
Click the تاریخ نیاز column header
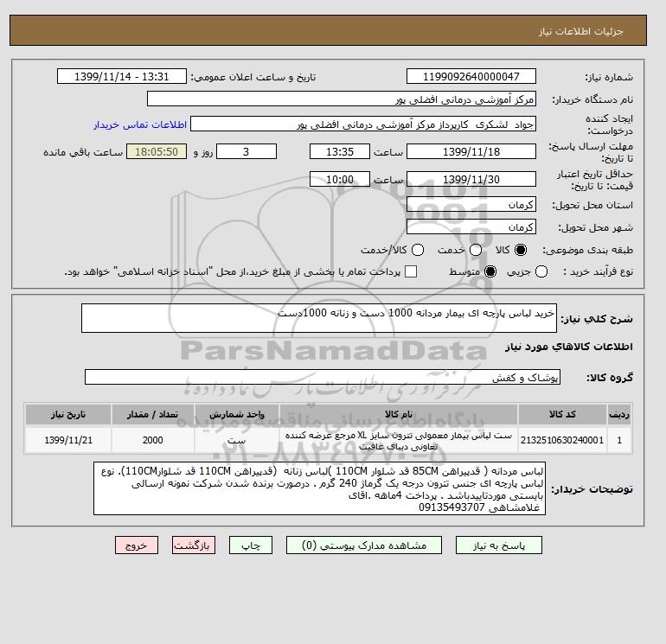pyautogui.click(x=68, y=414)
